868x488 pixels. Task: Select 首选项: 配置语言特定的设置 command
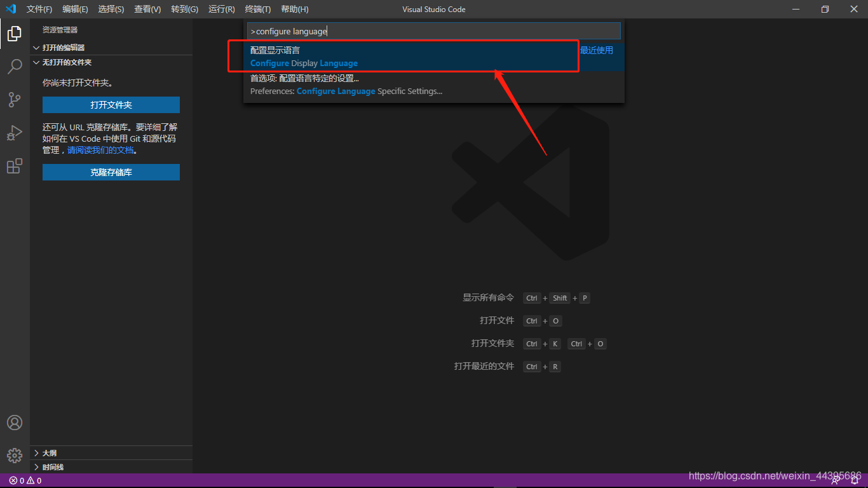click(x=433, y=85)
